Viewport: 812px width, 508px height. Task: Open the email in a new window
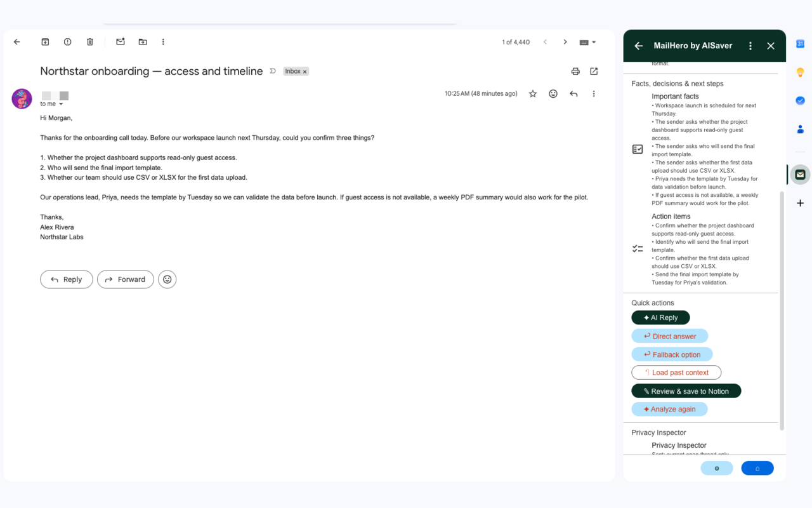coord(594,71)
